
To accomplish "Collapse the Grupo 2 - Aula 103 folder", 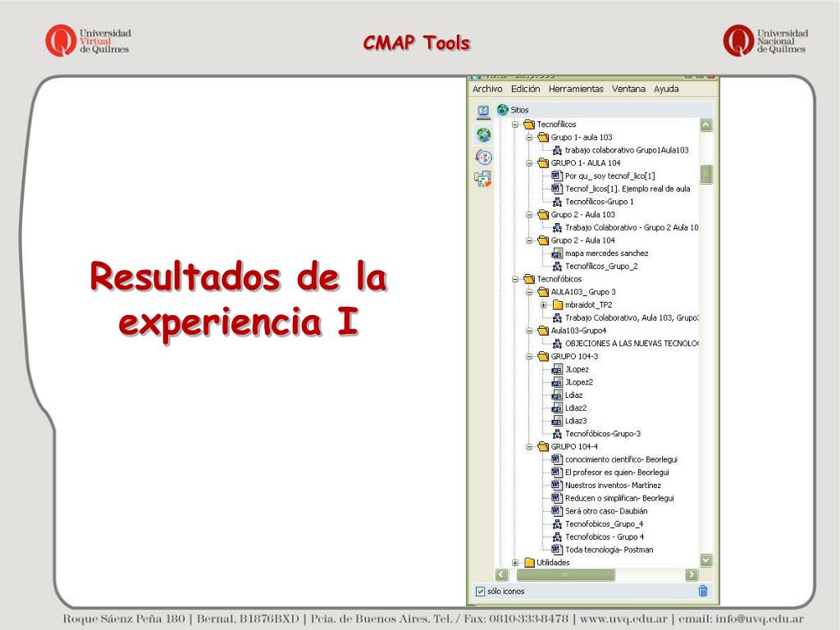I will coord(529,215).
